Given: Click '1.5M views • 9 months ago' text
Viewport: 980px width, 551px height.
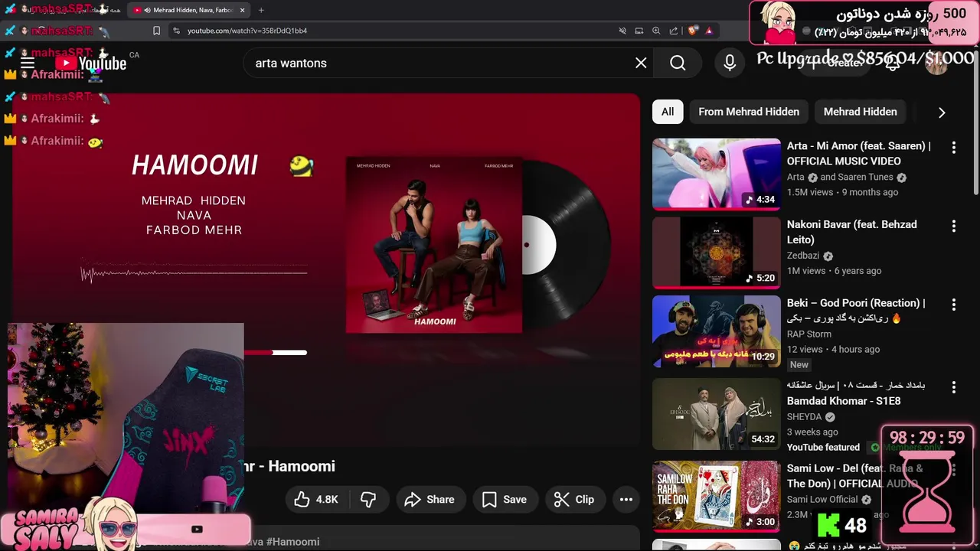Looking at the screenshot, I should (x=842, y=192).
